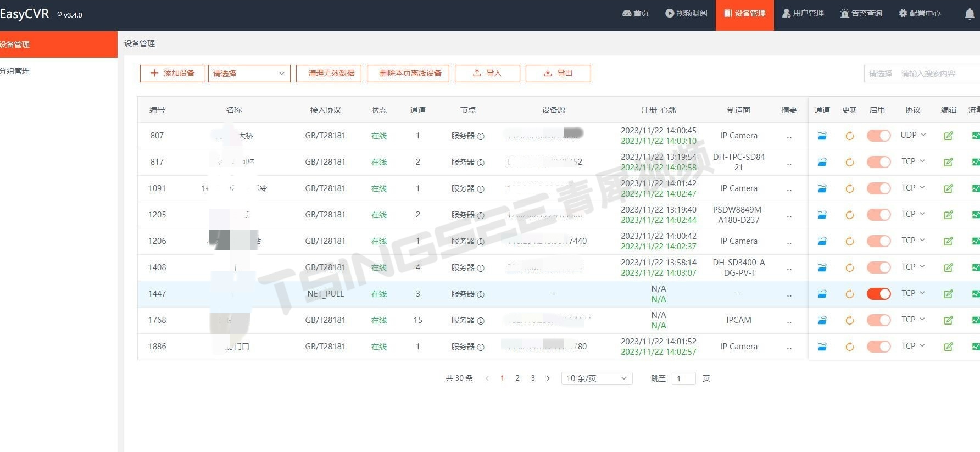Disable the switch for device 1447

click(x=878, y=294)
